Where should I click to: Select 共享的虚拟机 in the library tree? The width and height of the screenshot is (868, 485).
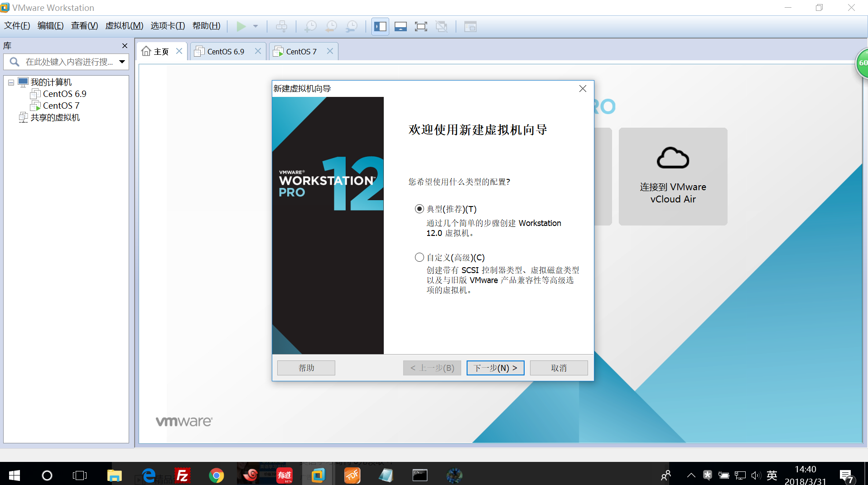(55, 117)
